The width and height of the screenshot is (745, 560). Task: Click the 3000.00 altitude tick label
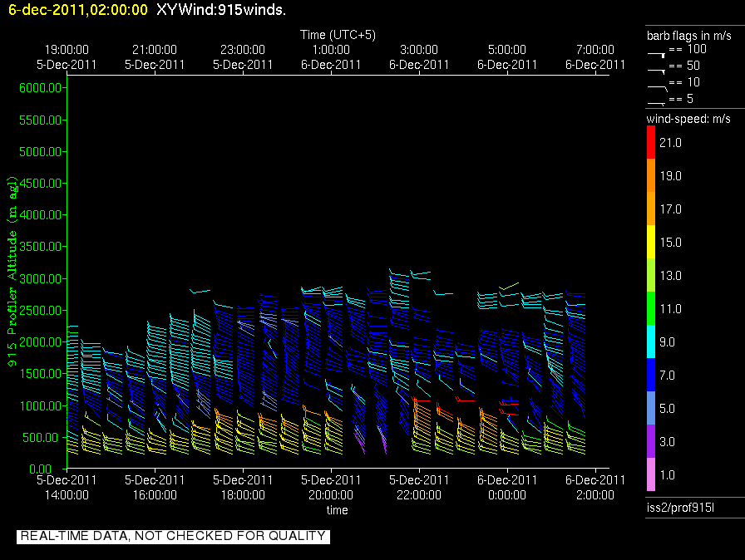[41, 278]
